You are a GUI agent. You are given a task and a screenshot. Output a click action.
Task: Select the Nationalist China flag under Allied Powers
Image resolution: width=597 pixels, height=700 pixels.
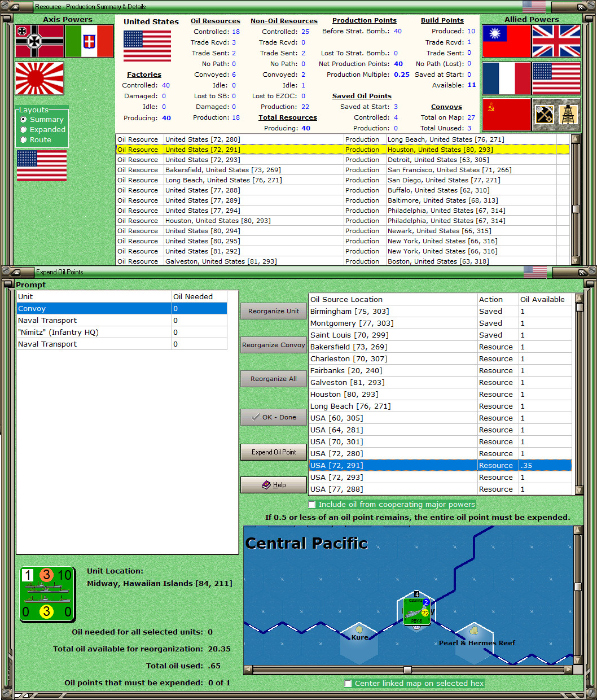507,41
